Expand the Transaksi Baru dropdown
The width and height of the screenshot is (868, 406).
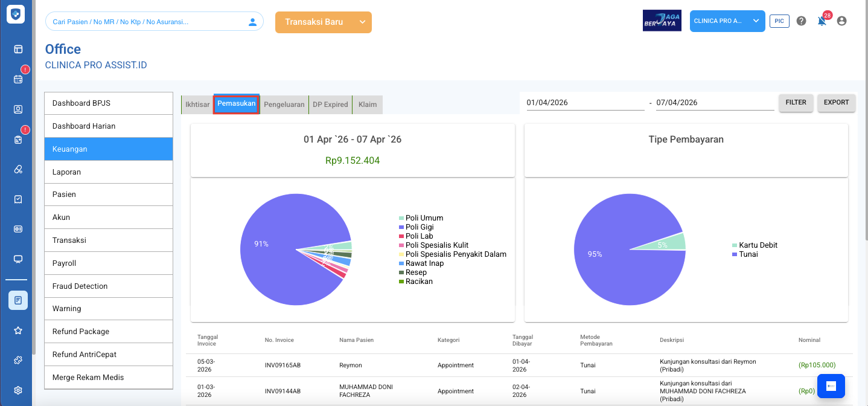click(362, 22)
